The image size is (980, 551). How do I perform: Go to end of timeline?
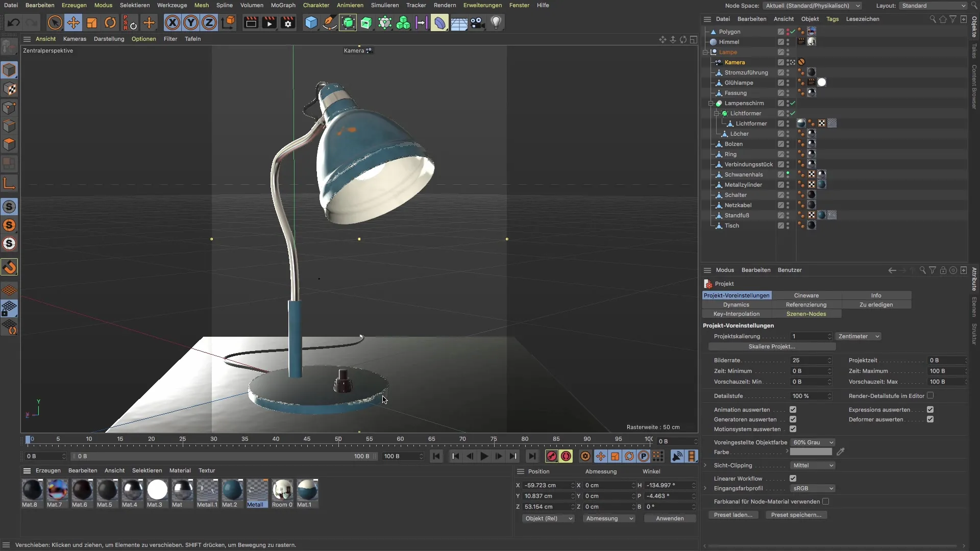click(x=532, y=457)
